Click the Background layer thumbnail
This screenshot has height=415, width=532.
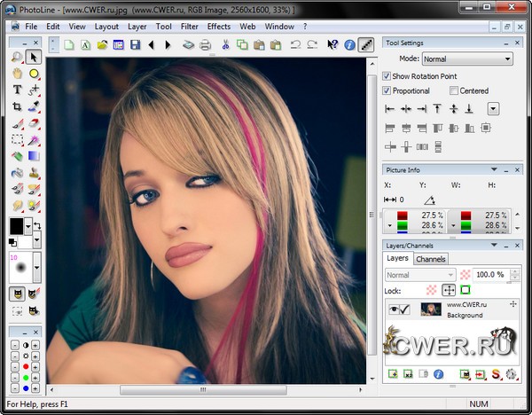(x=432, y=309)
